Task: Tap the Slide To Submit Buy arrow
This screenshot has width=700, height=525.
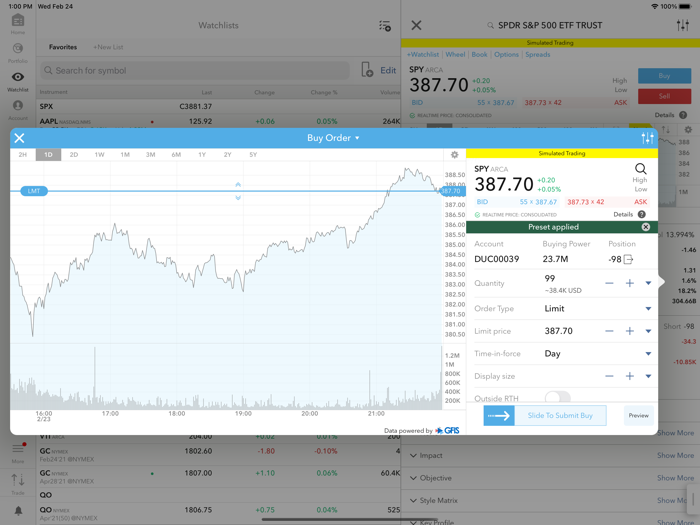Action: click(499, 416)
